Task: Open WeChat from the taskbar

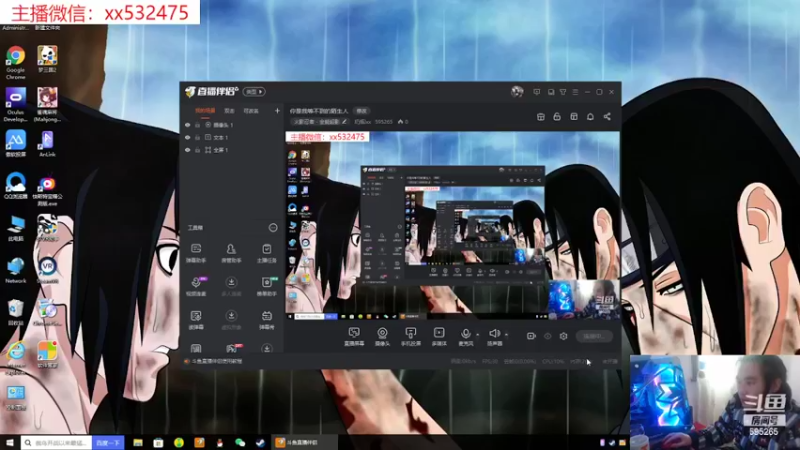Action: [240, 442]
